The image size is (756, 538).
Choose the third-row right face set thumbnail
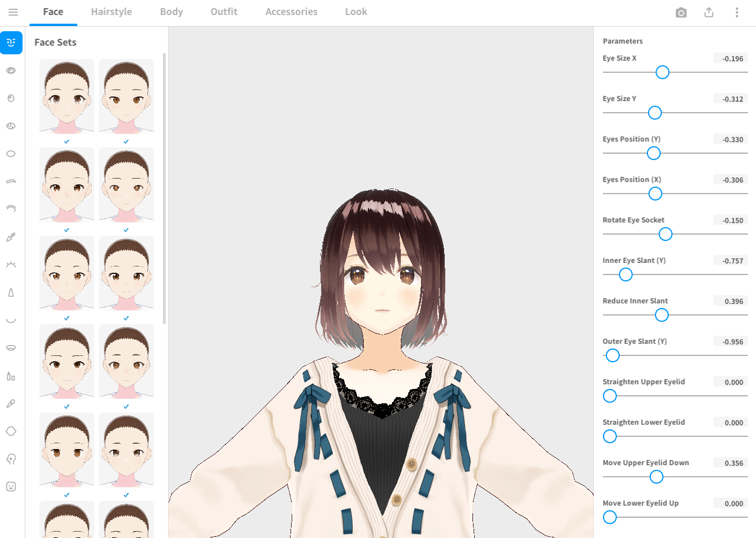coord(126,273)
